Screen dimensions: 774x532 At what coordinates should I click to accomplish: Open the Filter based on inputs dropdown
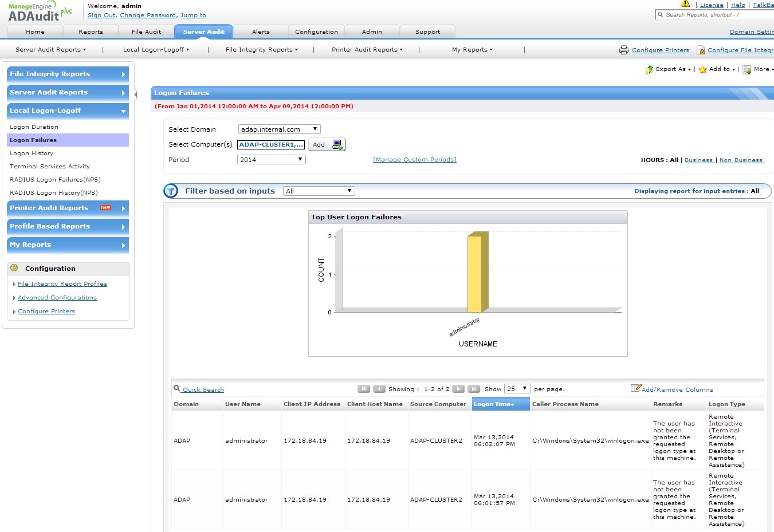tap(319, 191)
